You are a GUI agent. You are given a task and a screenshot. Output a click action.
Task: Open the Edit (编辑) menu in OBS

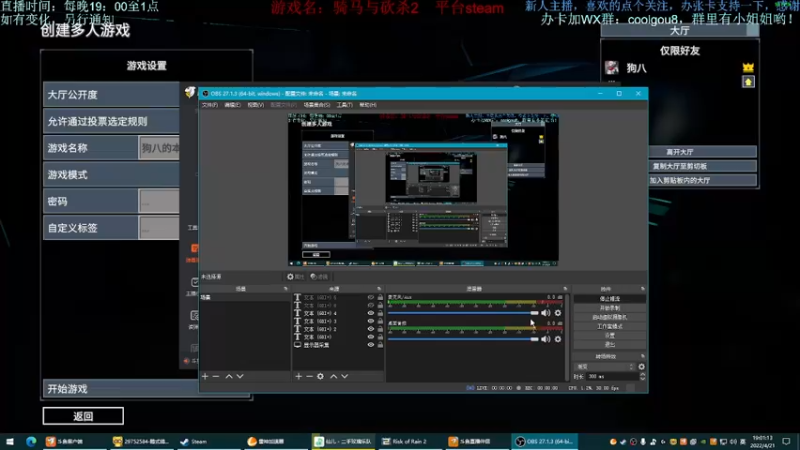coord(233,105)
